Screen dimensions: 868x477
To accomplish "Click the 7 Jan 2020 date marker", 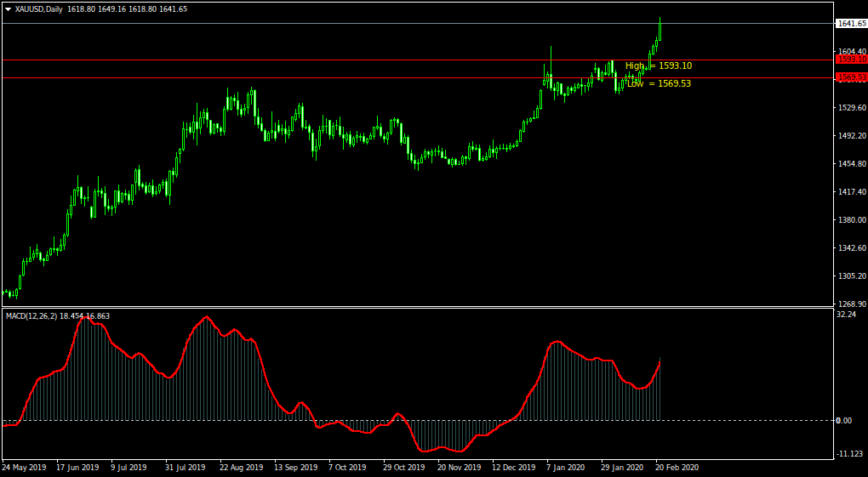I will coord(566,467).
